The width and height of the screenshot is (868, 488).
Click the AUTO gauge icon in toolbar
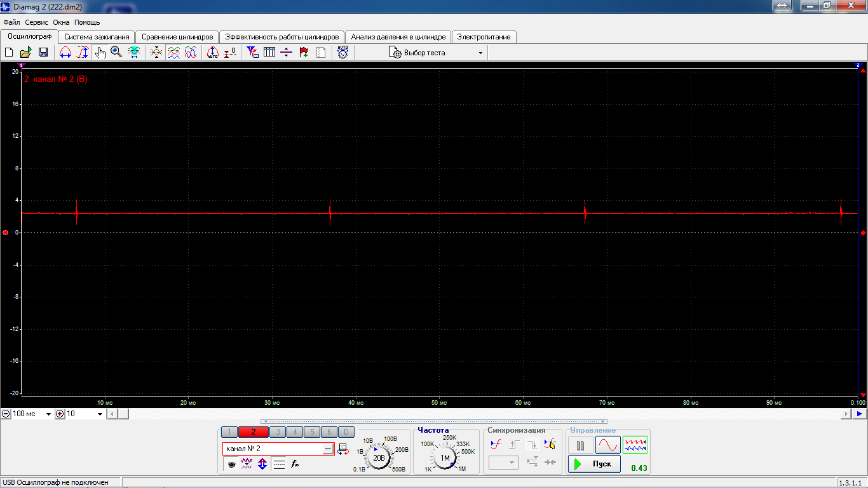click(x=343, y=53)
